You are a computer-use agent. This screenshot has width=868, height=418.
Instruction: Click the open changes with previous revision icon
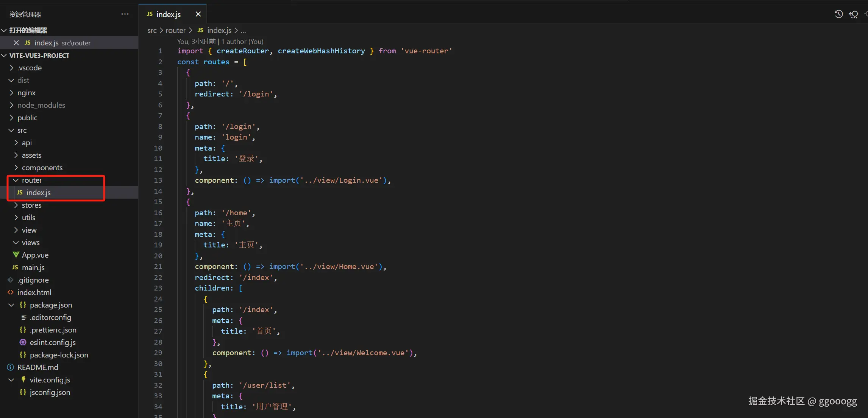pos(854,14)
